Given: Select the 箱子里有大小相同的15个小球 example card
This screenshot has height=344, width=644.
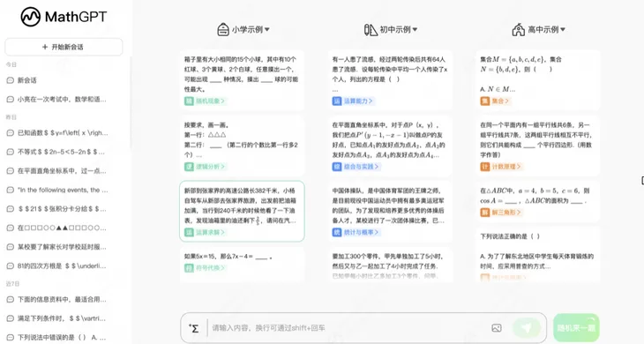Looking at the screenshot, I should pos(242,80).
